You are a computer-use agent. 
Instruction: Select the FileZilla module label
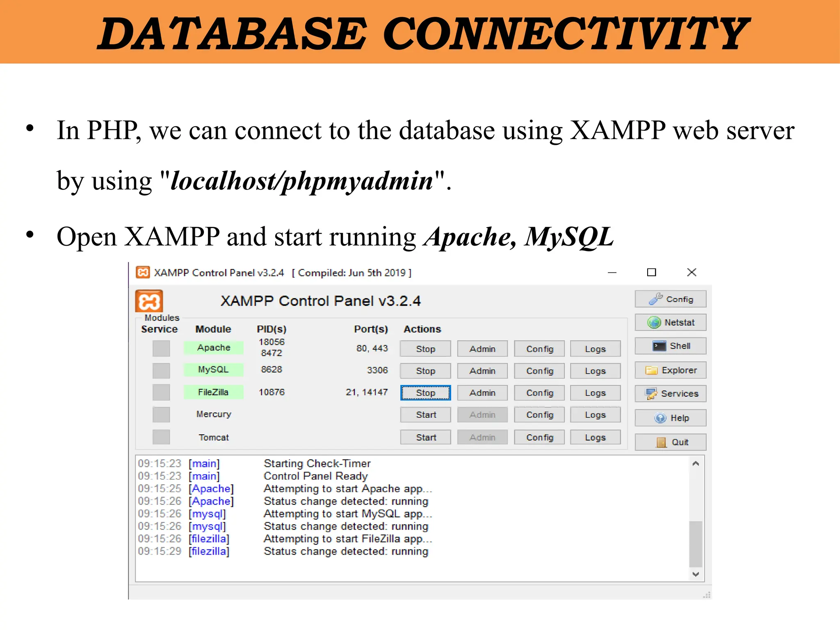(214, 392)
